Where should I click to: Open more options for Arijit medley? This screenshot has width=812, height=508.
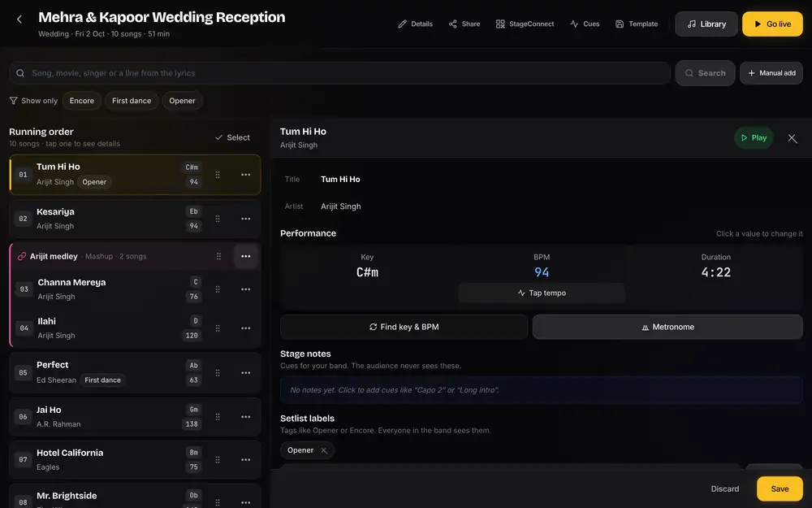click(245, 256)
